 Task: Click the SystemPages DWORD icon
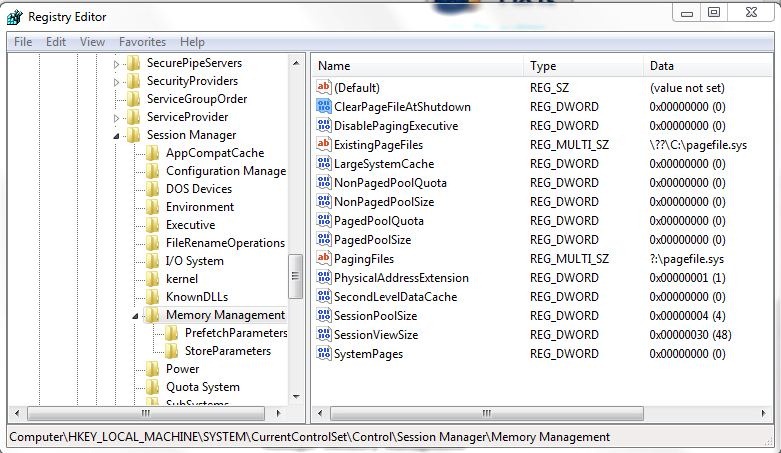click(x=323, y=354)
